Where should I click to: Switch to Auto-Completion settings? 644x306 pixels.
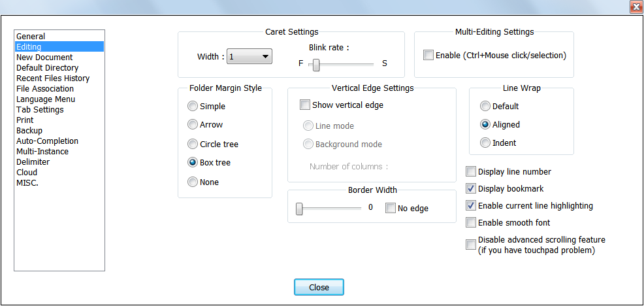coord(47,141)
